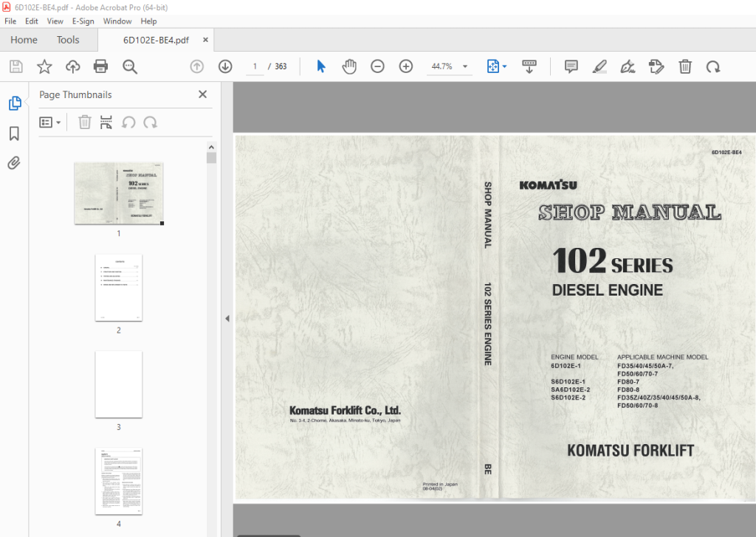Open the Attachments paperclip panel

[x=14, y=163]
